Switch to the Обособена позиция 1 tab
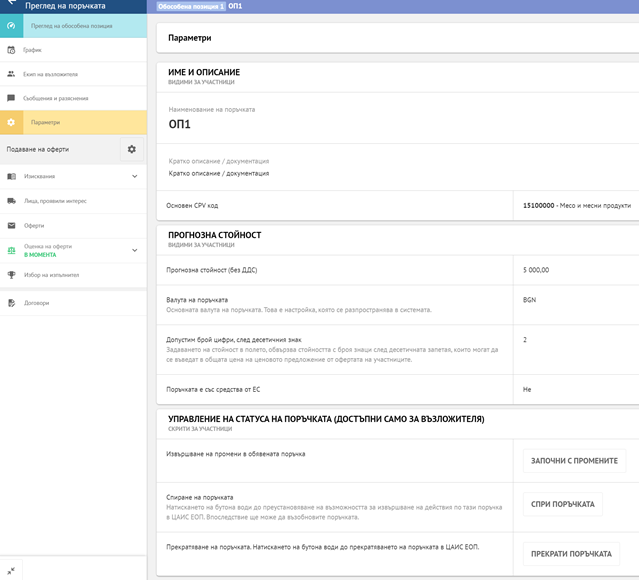The width and height of the screenshot is (639, 580). (189, 6)
